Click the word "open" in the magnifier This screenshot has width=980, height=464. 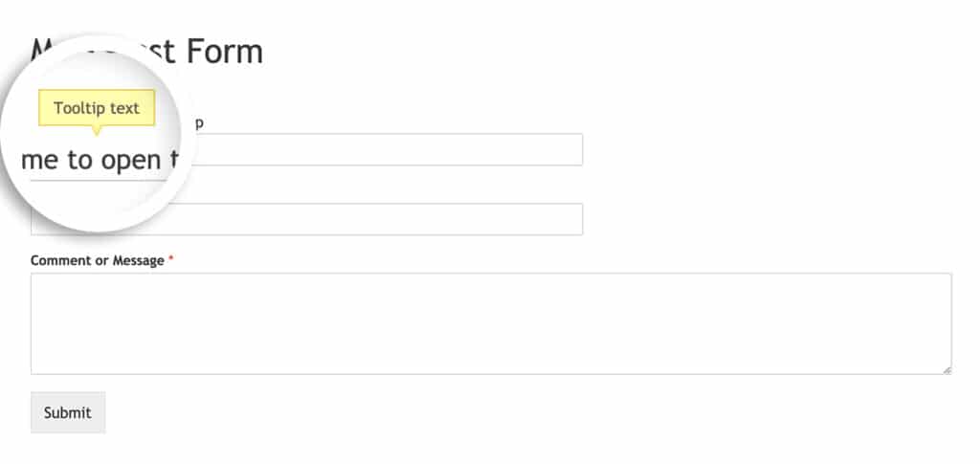(x=131, y=162)
